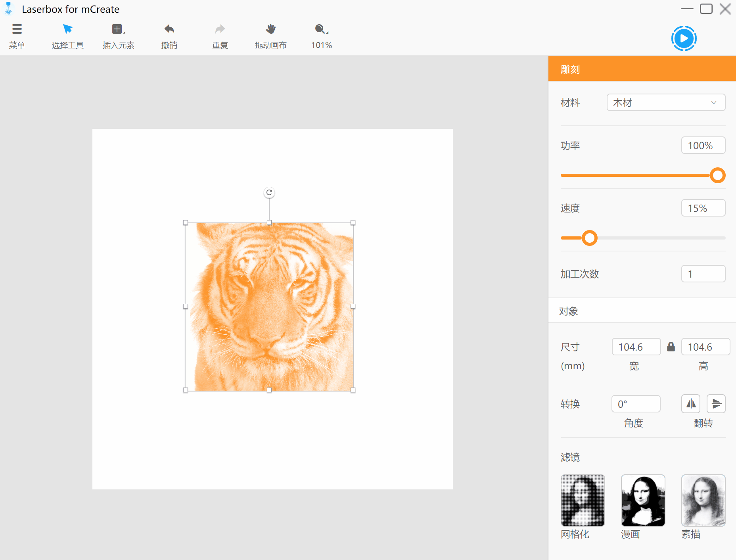Flip the tiger image vertically

pos(716,404)
